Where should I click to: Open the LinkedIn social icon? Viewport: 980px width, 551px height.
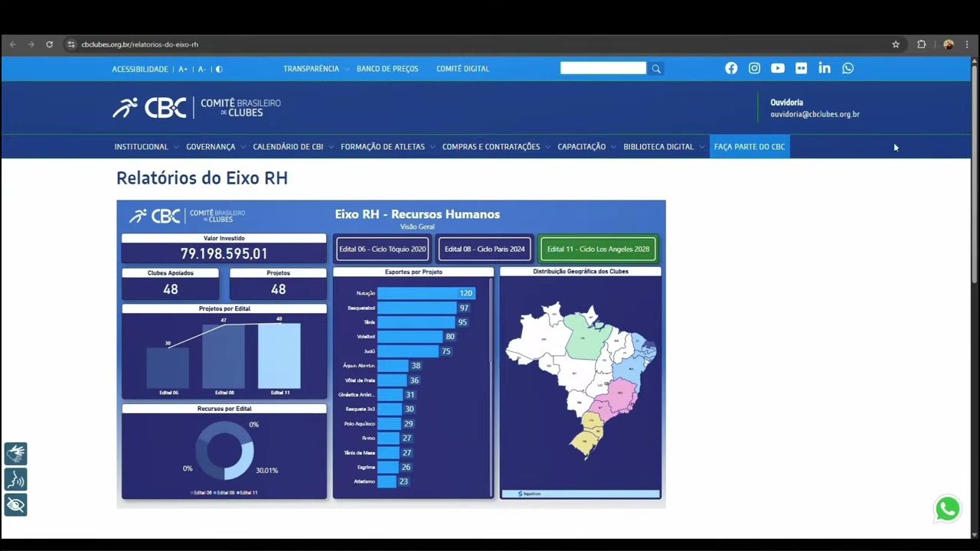(x=825, y=68)
